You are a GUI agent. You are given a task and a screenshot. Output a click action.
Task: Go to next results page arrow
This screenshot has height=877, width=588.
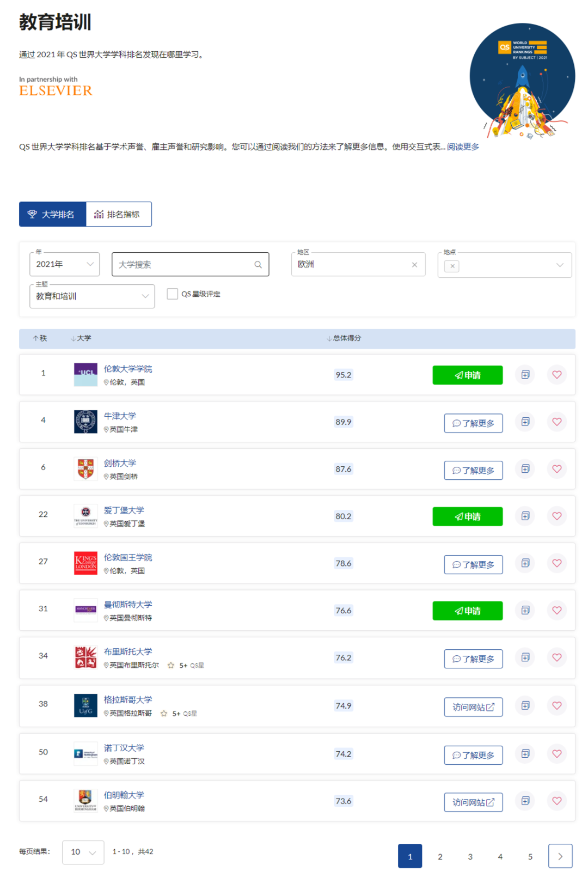pos(560,856)
